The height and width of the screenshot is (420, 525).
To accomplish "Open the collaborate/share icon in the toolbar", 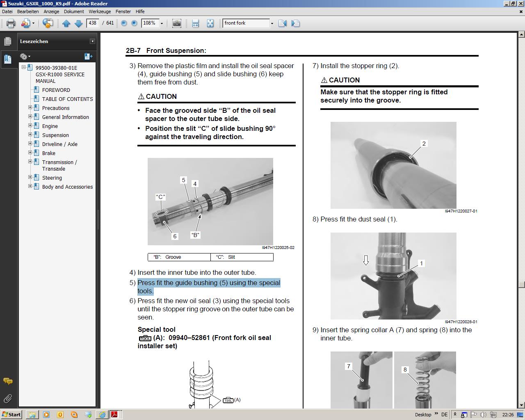I will point(25,23).
